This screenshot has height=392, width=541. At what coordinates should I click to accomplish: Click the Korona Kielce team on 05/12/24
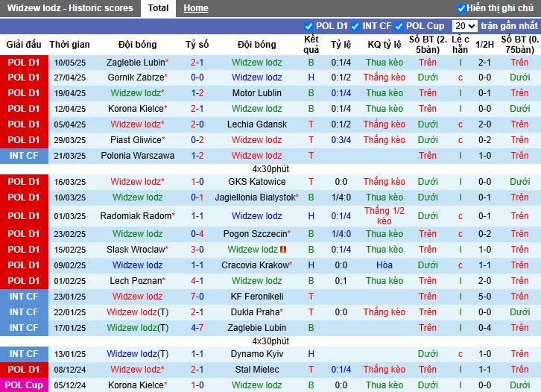137,385
